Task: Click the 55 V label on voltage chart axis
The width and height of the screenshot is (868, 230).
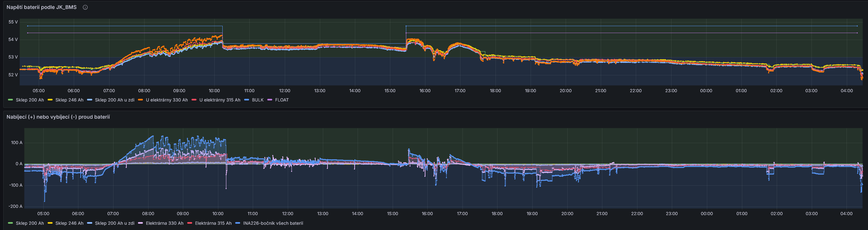Action: 13,22
